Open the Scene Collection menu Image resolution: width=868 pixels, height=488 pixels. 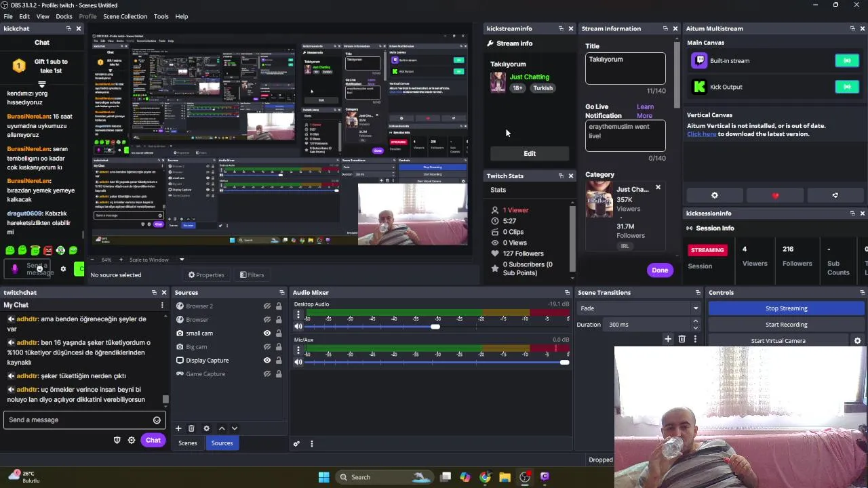pos(125,16)
